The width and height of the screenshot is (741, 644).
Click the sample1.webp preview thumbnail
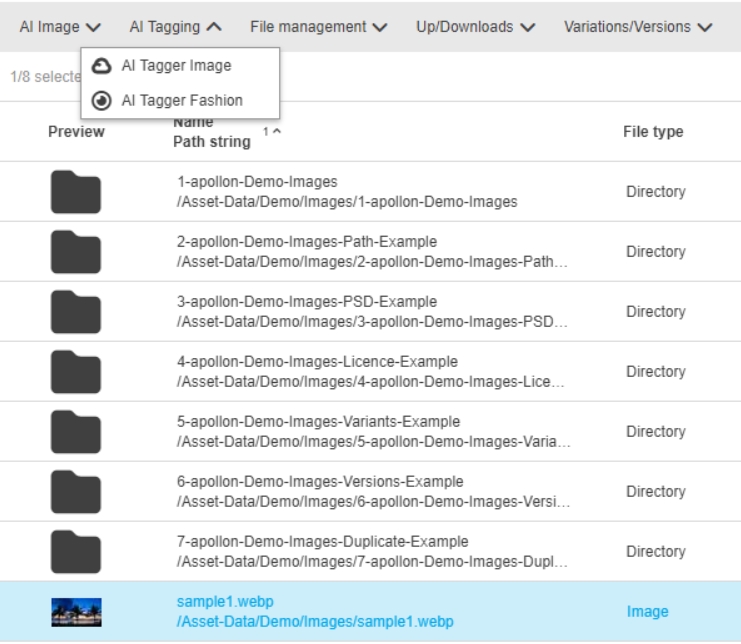click(76, 612)
